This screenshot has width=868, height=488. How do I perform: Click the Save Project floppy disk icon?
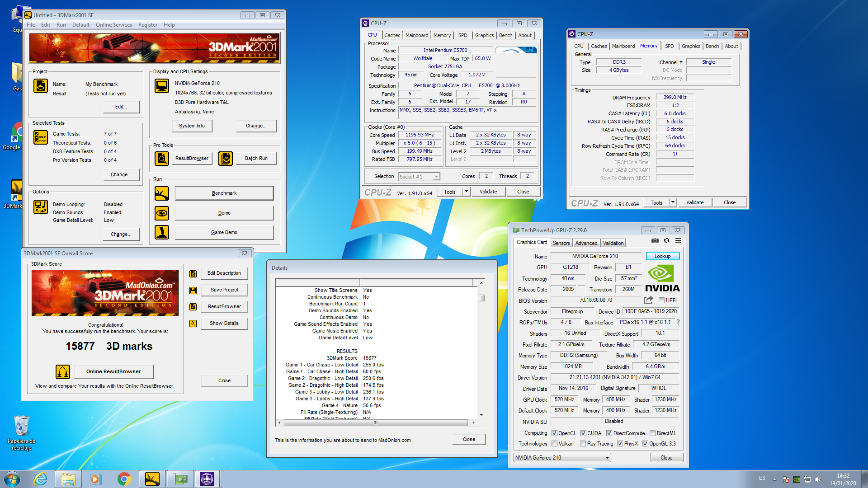tap(193, 290)
